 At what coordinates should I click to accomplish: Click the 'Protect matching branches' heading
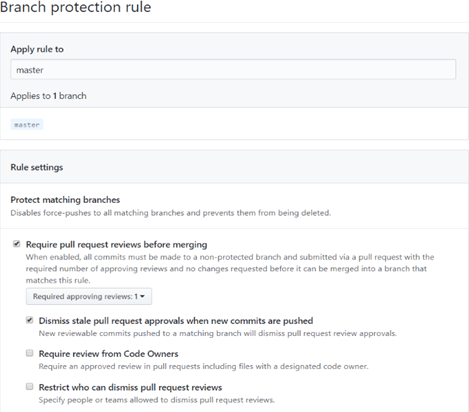tap(65, 200)
